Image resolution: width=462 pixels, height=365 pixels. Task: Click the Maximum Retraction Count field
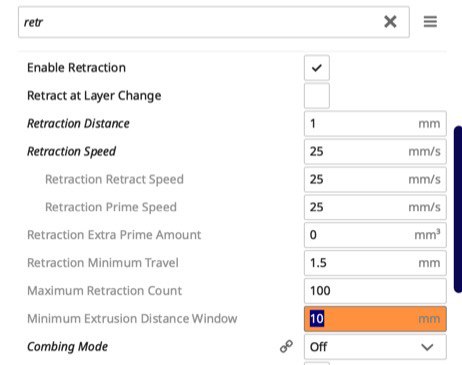(x=375, y=291)
